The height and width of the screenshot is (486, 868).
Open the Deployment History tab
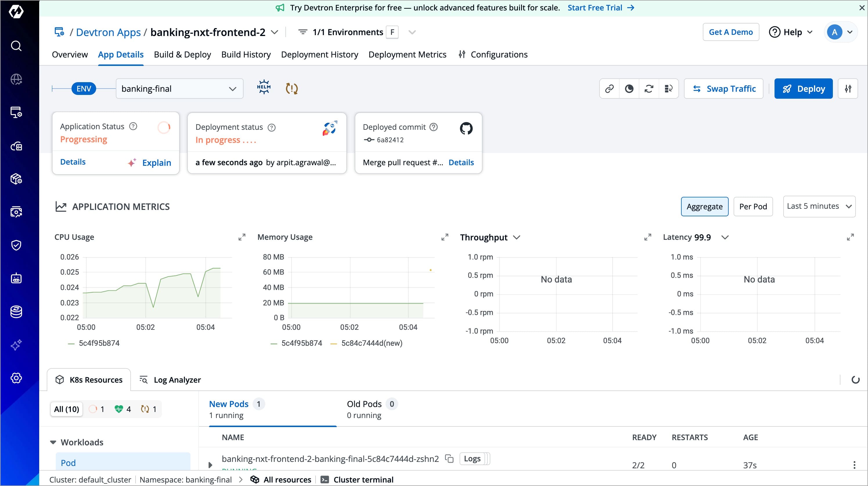(319, 55)
